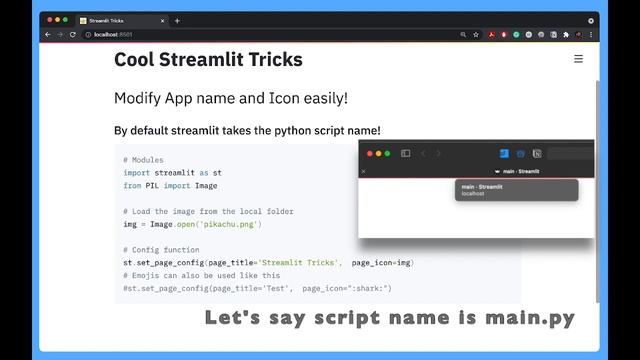Open the Chrome profile avatar
640x360 pixels.
[579, 35]
